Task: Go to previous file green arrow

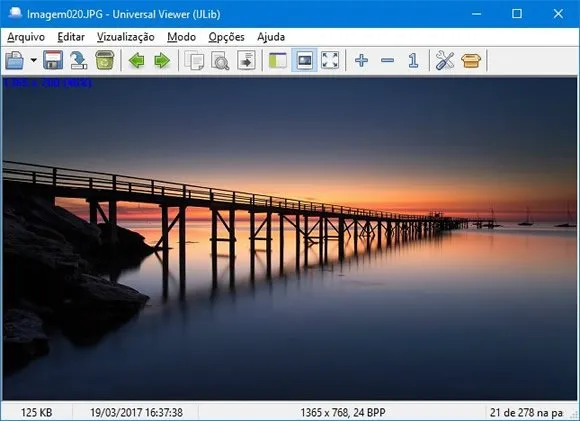Action: 137,60
